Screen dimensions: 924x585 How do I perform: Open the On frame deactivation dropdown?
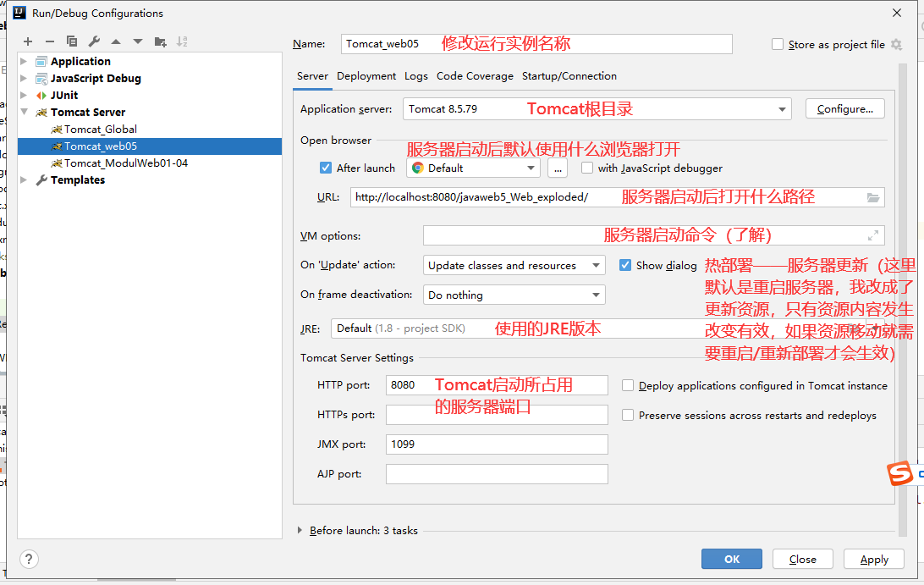[514, 295]
